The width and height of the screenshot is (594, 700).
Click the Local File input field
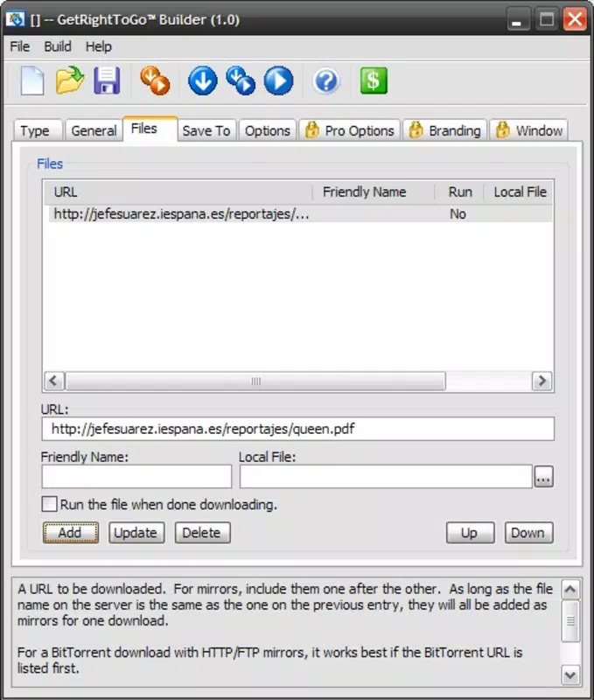pyautogui.click(x=386, y=476)
